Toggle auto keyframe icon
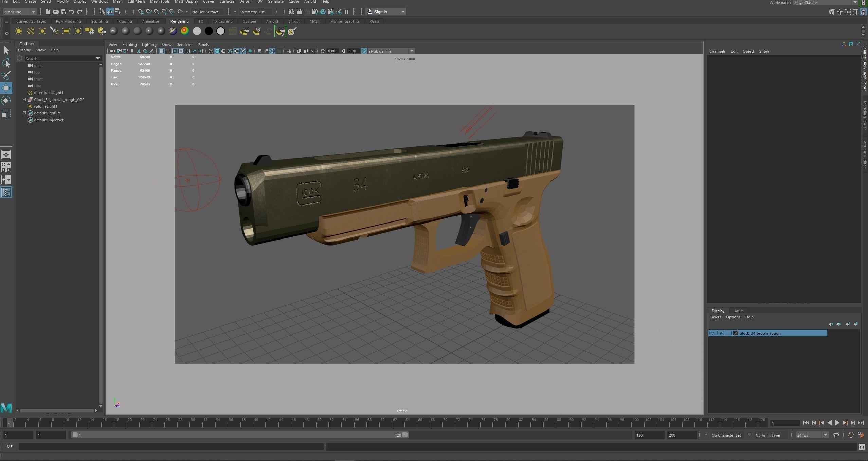This screenshot has width=868, height=461. click(851, 435)
